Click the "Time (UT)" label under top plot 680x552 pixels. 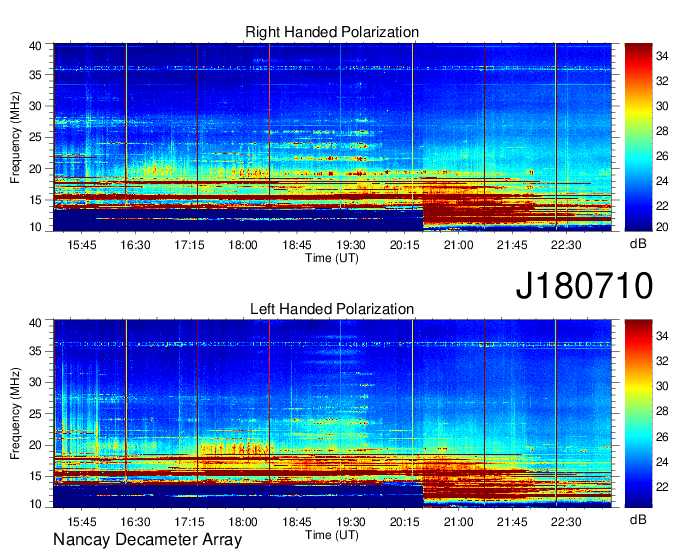click(332, 258)
